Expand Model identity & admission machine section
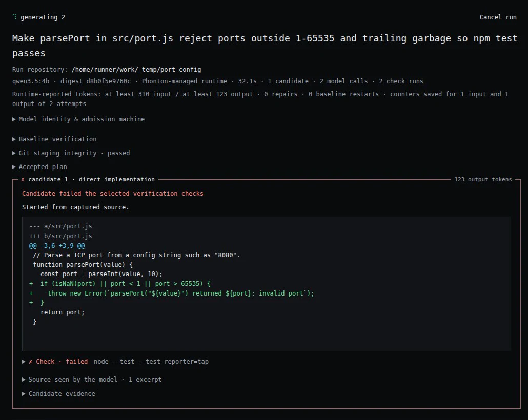Image resolution: width=528 pixels, height=420 pixels. (78, 119)
